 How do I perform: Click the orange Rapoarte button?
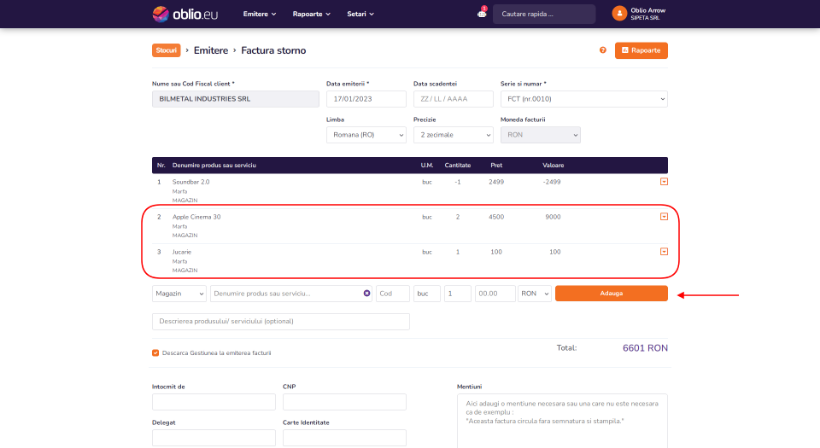pyautogui.click(x=641, y=50)
